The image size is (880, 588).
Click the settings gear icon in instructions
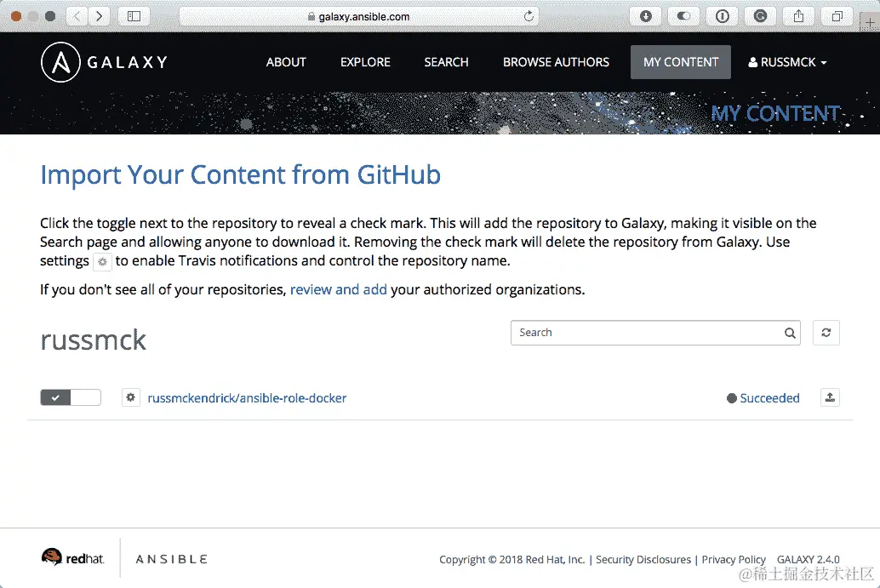click(102, 261)
